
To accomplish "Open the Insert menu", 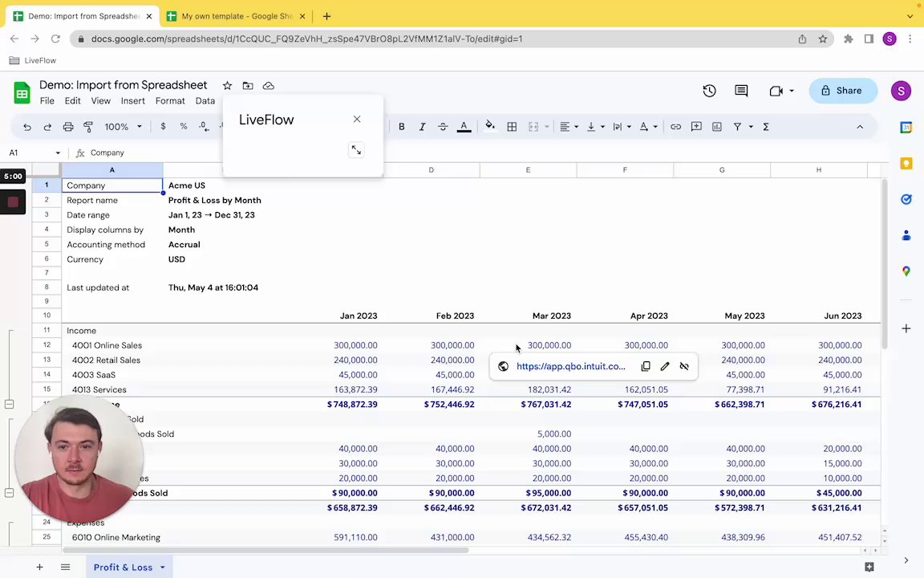I will coord(132,101).
